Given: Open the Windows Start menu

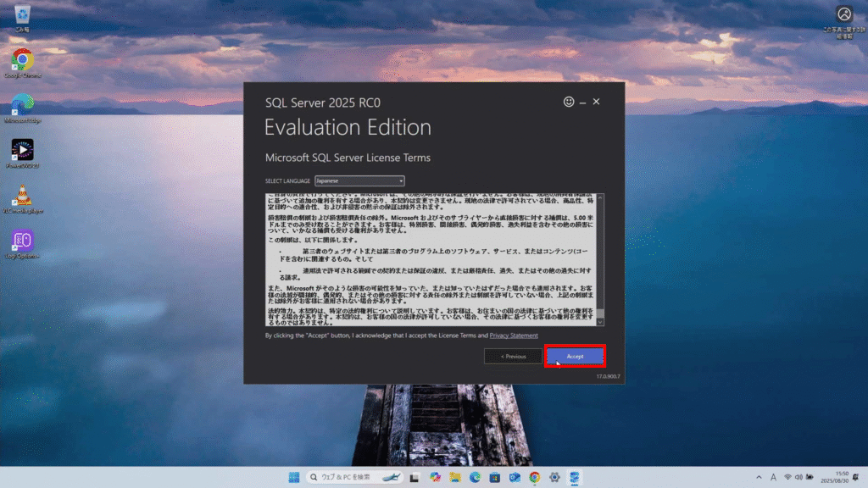Looking at the screenshot, I should pos(294,477).
